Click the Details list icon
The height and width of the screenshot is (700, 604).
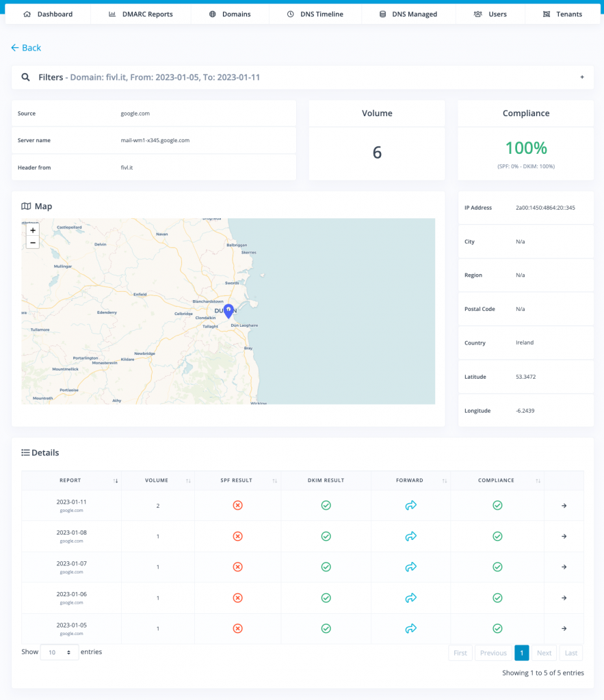(25, 453)
